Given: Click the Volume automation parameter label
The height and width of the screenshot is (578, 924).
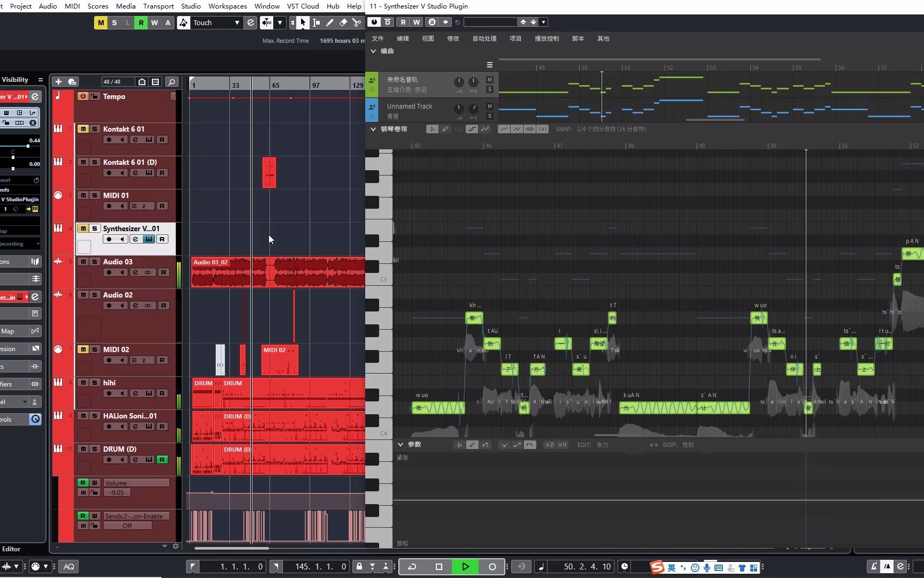Looking at the screenshot, I should point(136,483).
